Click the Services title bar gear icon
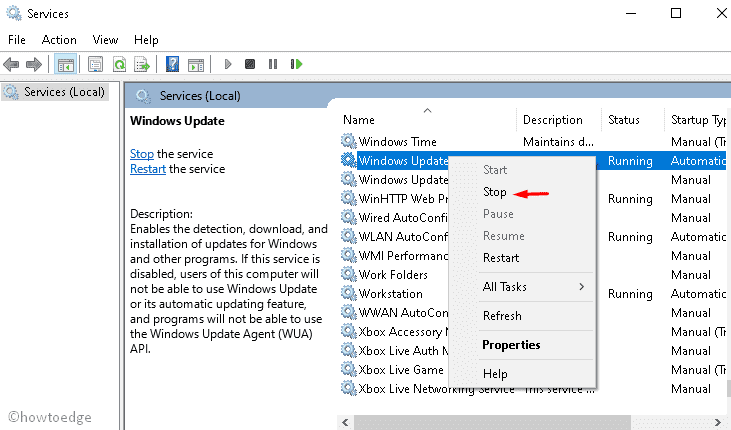Viewport: 731px width, 430px height. click(x=14, y=13)
